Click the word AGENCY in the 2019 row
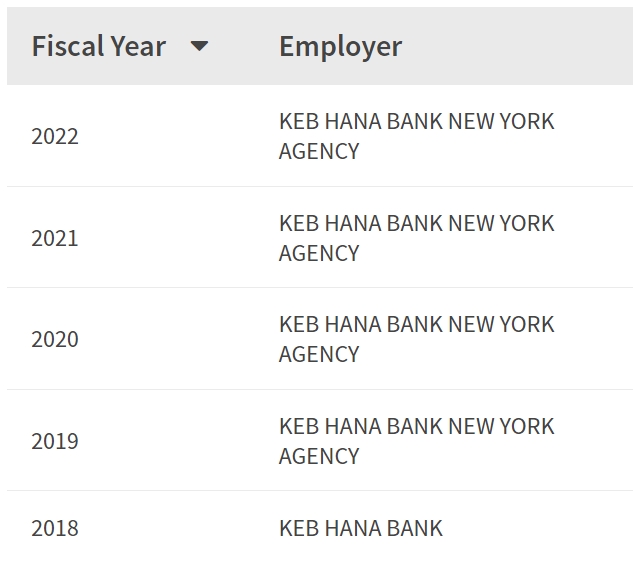Viewport: 633px width, 587px height. click(319, 456)
